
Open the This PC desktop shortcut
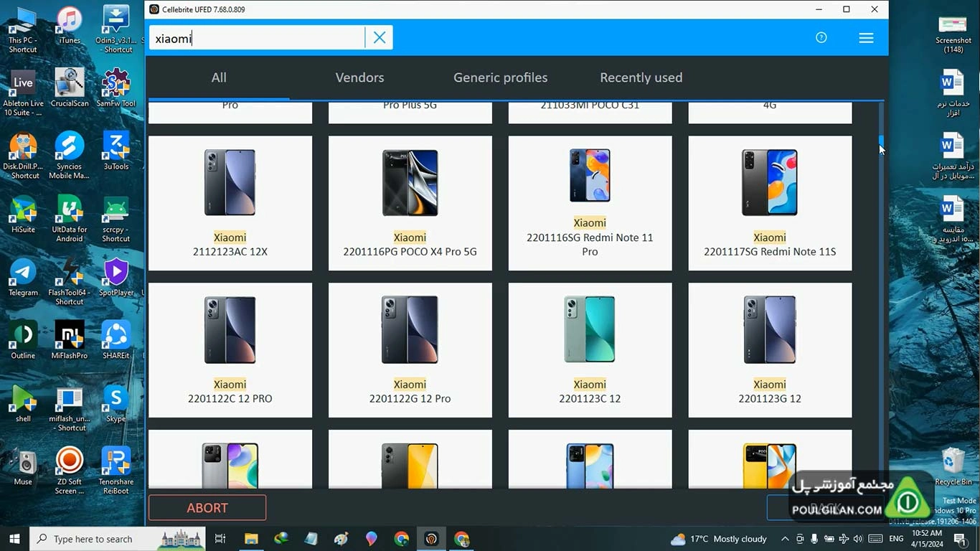(23, 30)
